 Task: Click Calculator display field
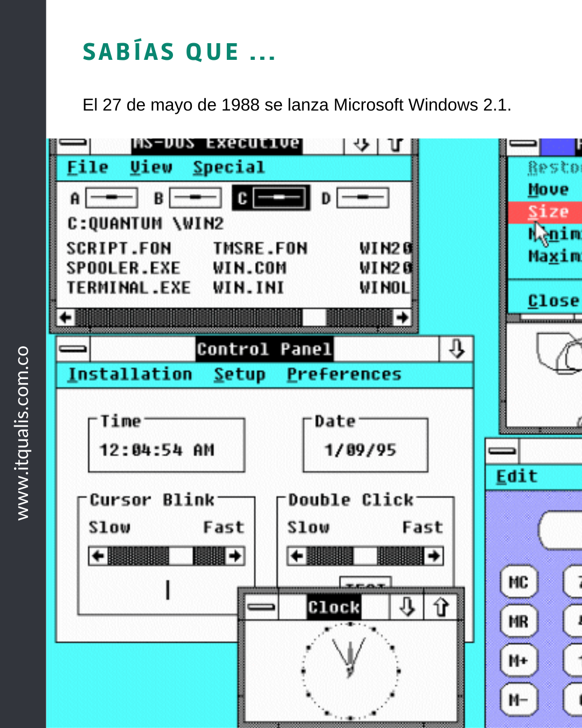[x=560, y=530]
